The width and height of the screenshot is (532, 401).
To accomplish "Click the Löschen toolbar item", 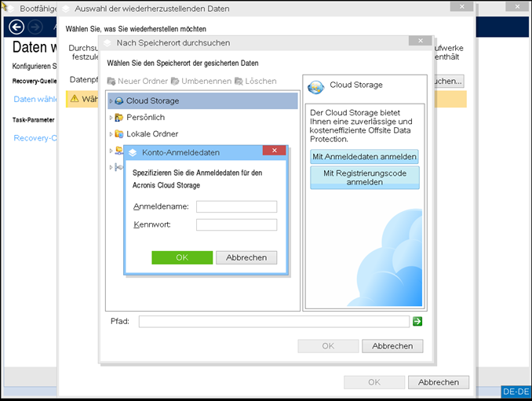I will tap(256, 81).
